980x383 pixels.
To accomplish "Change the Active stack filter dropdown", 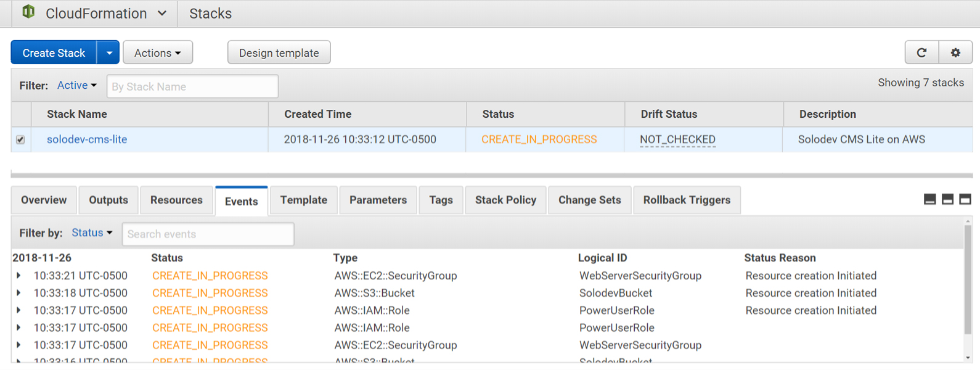I will (77, 85).
